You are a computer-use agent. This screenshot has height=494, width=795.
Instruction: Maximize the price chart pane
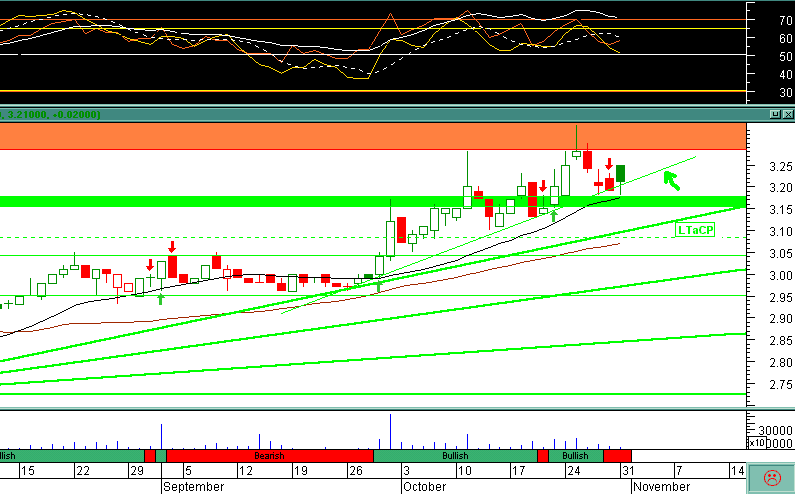(x=775, y=115)
